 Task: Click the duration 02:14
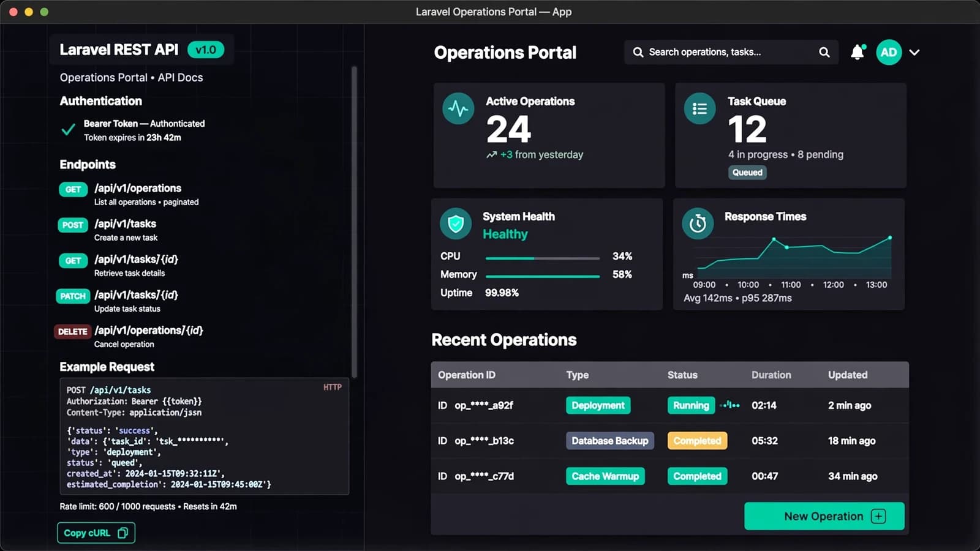[764, 405]
